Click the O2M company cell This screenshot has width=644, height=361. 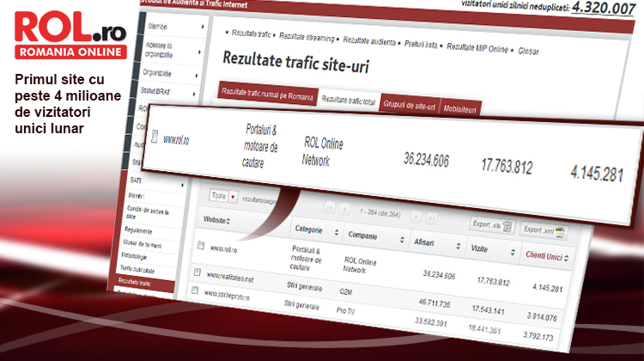[345, 292]
